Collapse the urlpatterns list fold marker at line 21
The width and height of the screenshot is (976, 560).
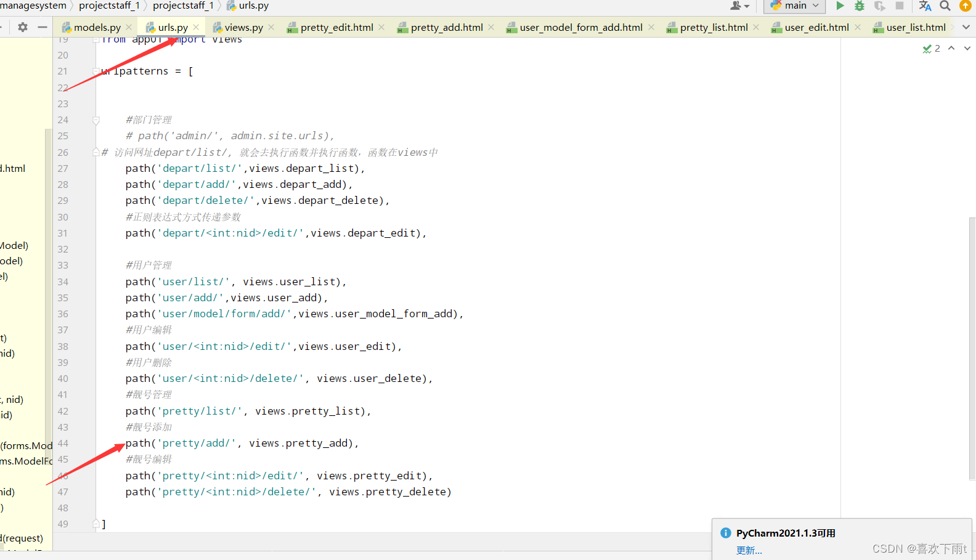coord(96,71)
